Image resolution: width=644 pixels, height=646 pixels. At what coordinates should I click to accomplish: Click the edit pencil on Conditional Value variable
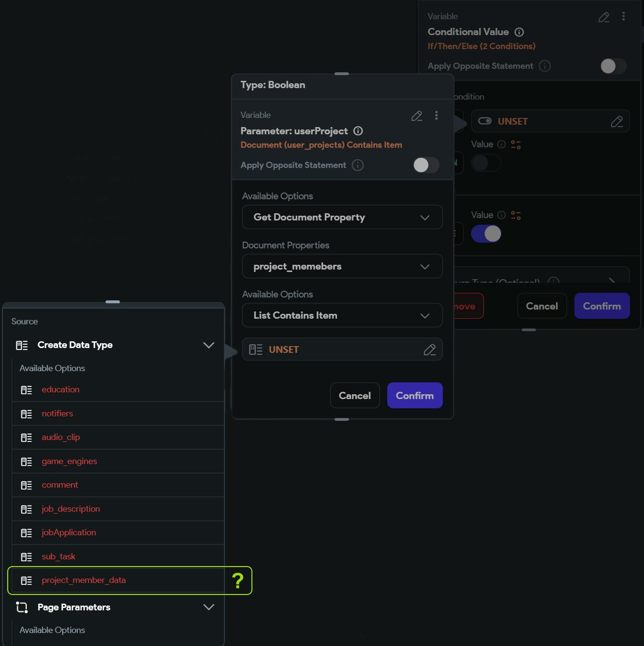[604, 17]
